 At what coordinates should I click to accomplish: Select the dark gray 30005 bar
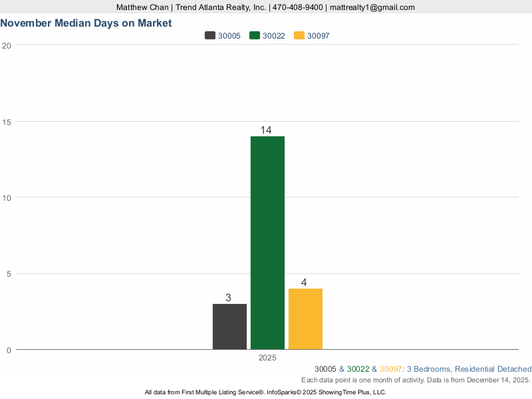pyautogui.click(x=229, y=327)
